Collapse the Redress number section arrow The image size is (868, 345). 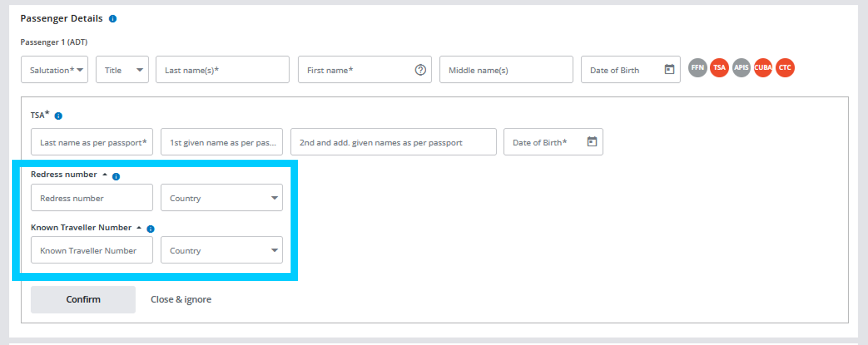click(105, 174)
